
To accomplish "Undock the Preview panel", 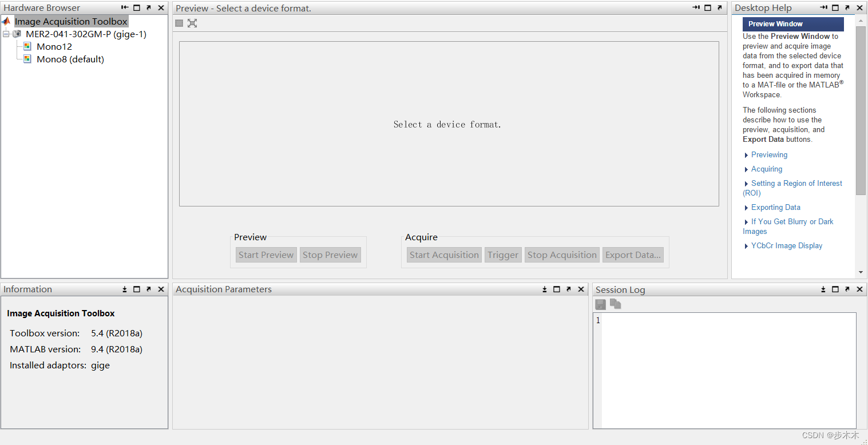I will tap(720, 8).
